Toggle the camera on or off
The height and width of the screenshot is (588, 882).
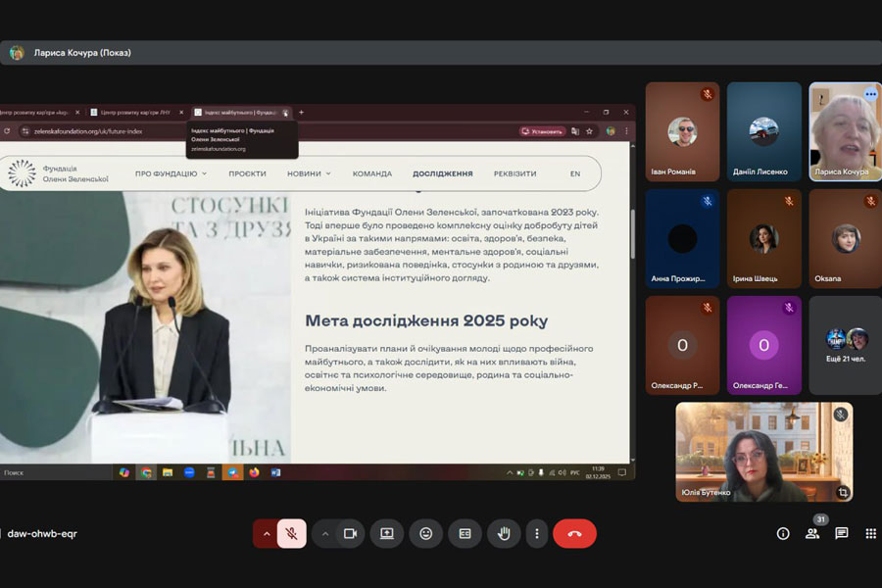point(349,533)
